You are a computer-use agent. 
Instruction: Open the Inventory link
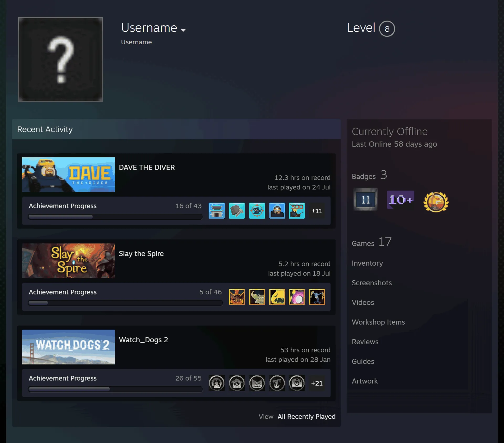click(x=367, y=263)
